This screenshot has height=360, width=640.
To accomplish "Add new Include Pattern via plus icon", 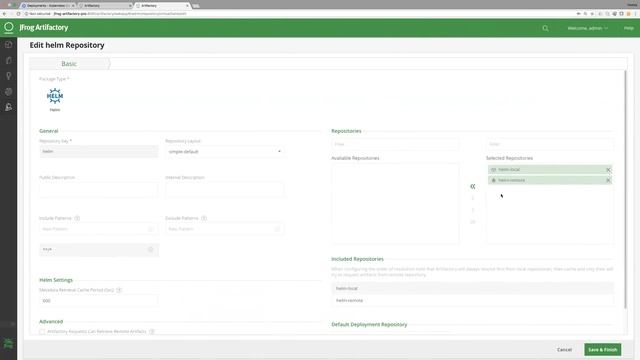I will tap(151, 229).
